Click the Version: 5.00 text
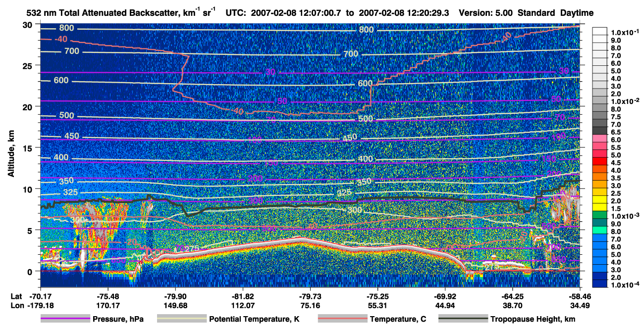The image size is (644, 330). point(486,13)
